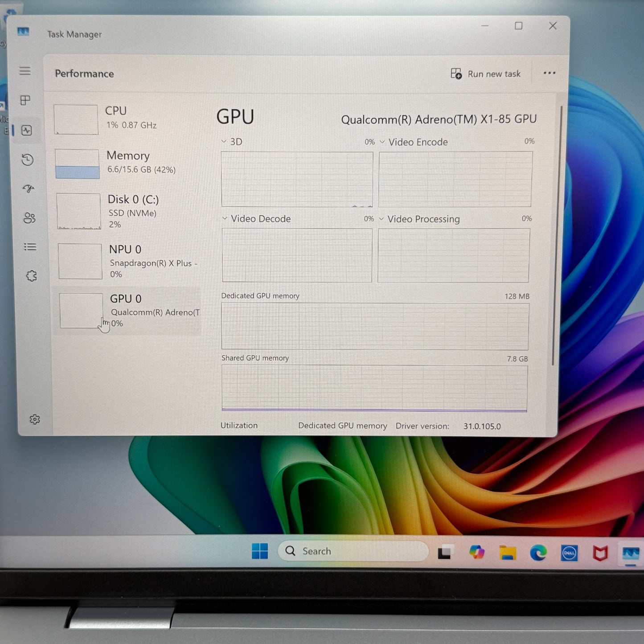Click the Task Manager app icon in title bar
The height and width of the screenshot is (644, 644).
click(23, 32)
